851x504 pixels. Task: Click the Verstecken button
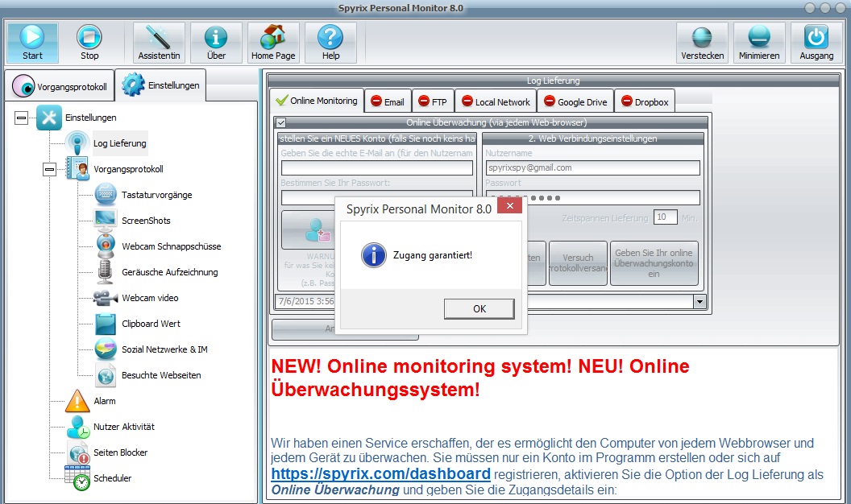[702, 43]
